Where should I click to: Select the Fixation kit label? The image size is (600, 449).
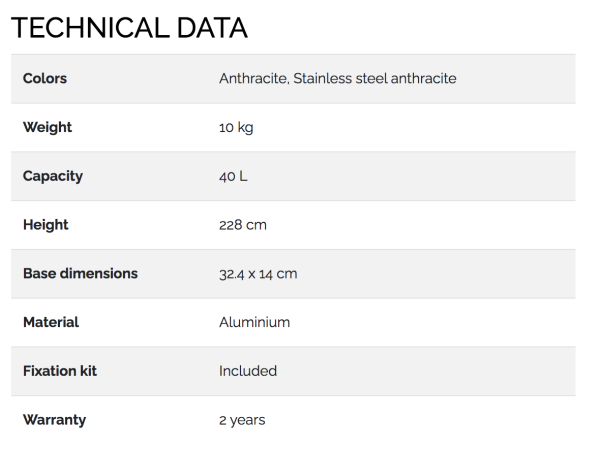60,371
